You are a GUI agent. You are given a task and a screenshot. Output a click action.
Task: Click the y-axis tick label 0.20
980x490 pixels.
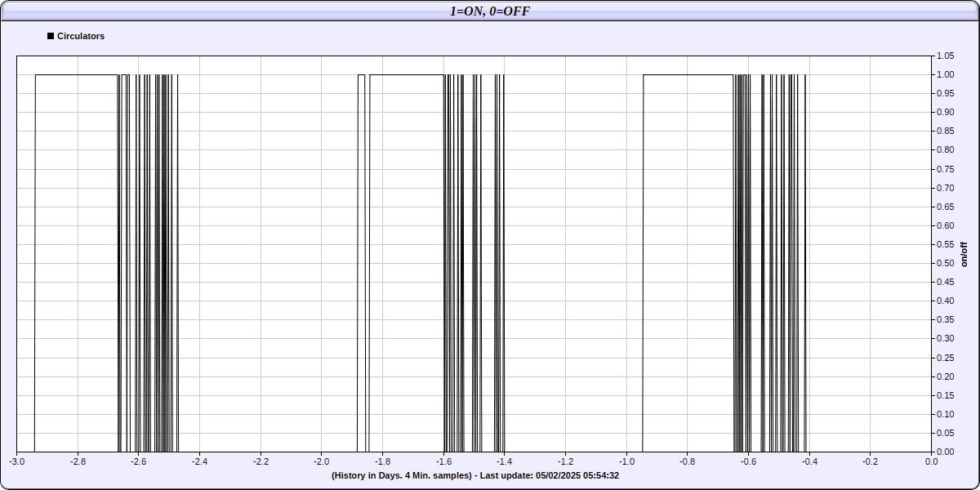tap(945, 376)
